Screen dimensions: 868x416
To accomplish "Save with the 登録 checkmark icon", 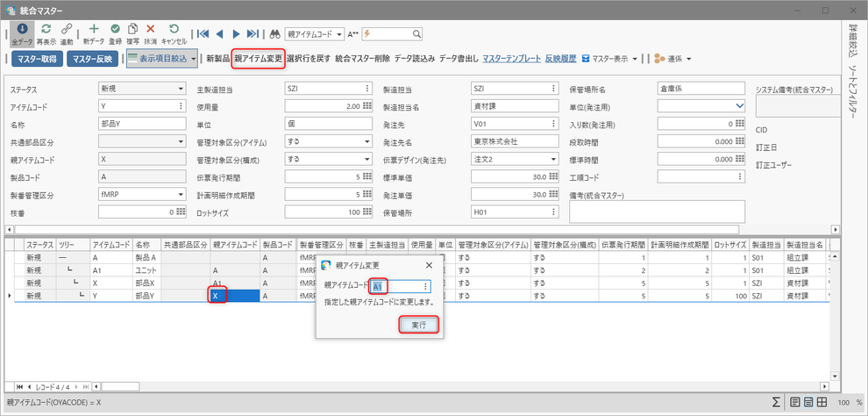I will (x=115, y=29).
